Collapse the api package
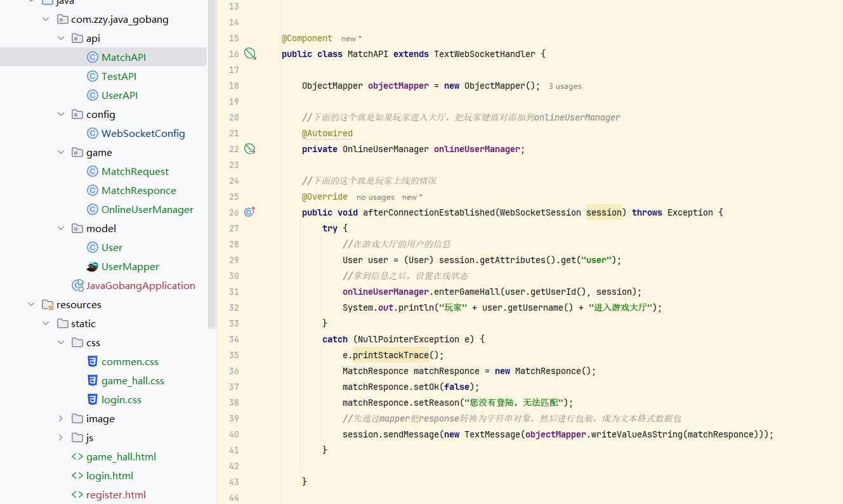Screen dimensions: 843x504 click(x=61, y=38)
